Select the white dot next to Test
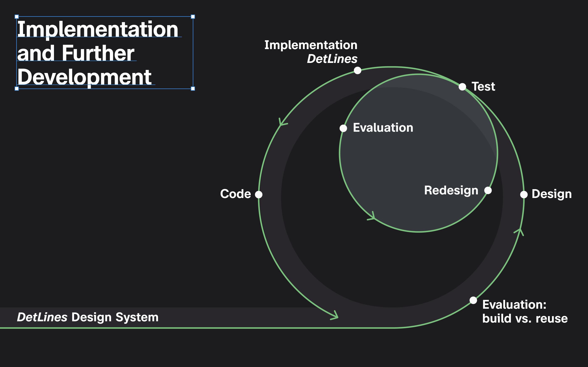Image resolution: width=588 pixels, height=367 pixels. [462, 87]
